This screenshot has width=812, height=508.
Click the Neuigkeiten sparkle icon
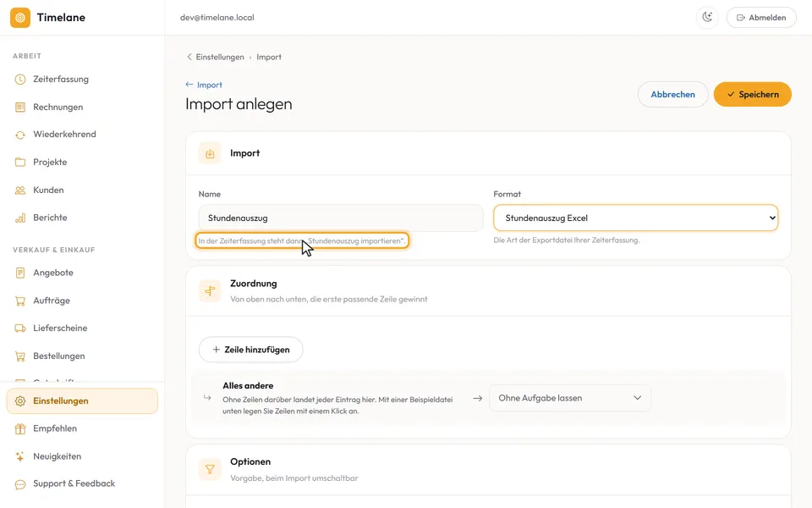(x=20, y=456)
